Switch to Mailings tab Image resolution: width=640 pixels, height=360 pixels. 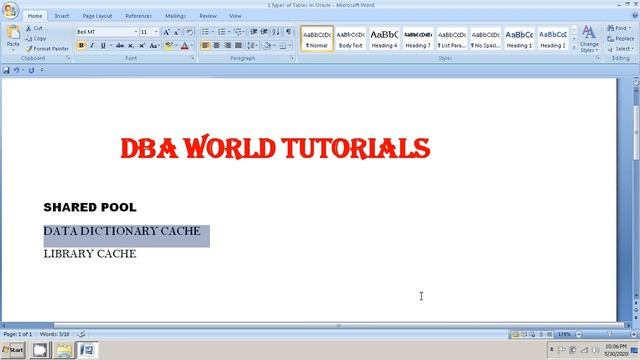coord(176,16)
